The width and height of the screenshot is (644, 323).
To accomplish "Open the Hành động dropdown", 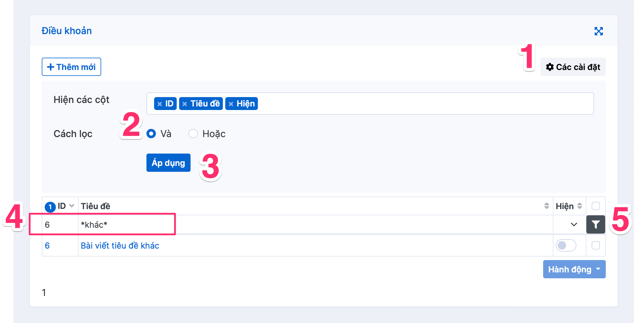I will click(574, 269).
